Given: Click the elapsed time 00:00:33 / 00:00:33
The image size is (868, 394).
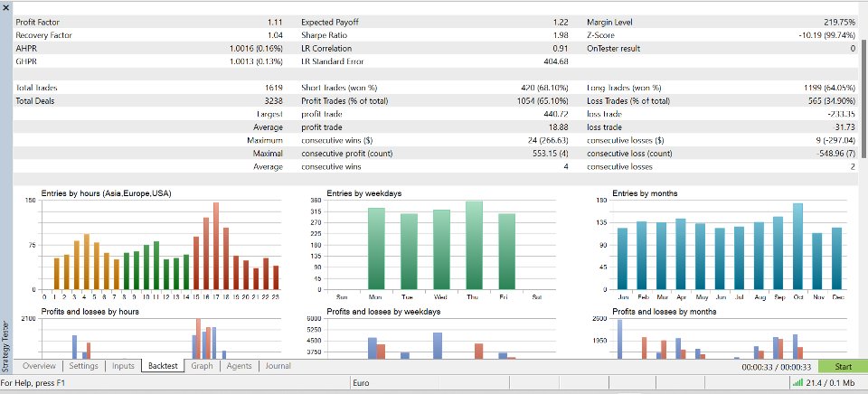Looking at the screenshot, I should (777, 367).
